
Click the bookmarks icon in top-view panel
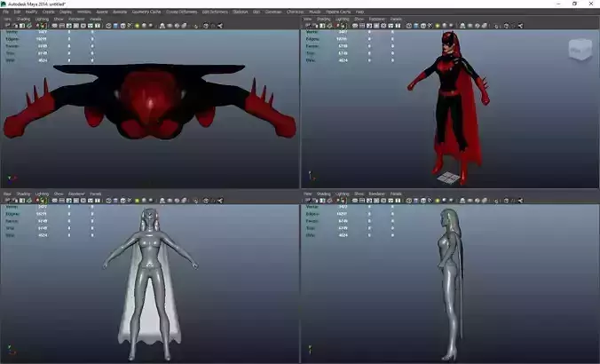pos(22,26)
